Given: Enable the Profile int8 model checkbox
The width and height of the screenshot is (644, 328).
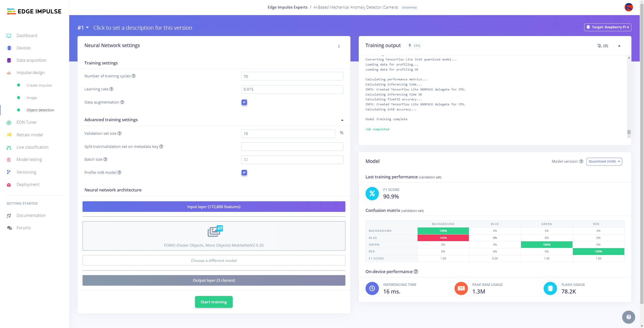Looking at the screenshot, I should 244,172.
